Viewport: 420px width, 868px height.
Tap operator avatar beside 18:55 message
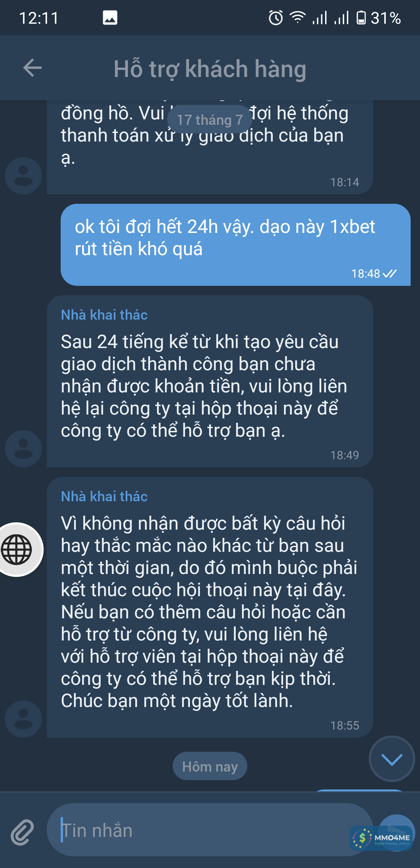(x=23, y=719)
